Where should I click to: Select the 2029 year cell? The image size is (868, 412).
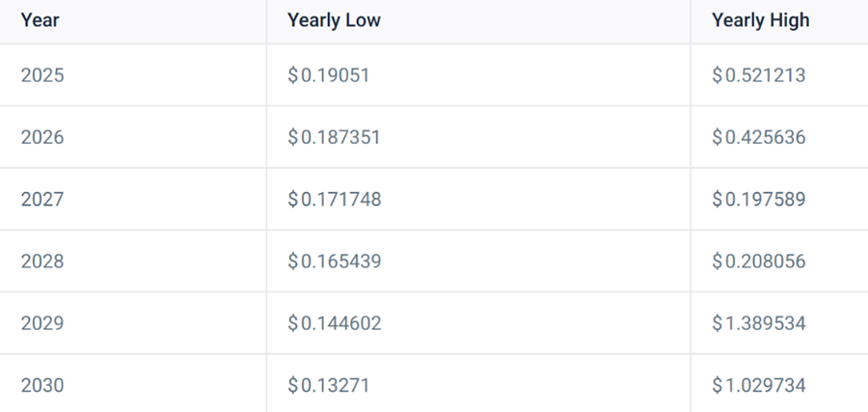42,323
